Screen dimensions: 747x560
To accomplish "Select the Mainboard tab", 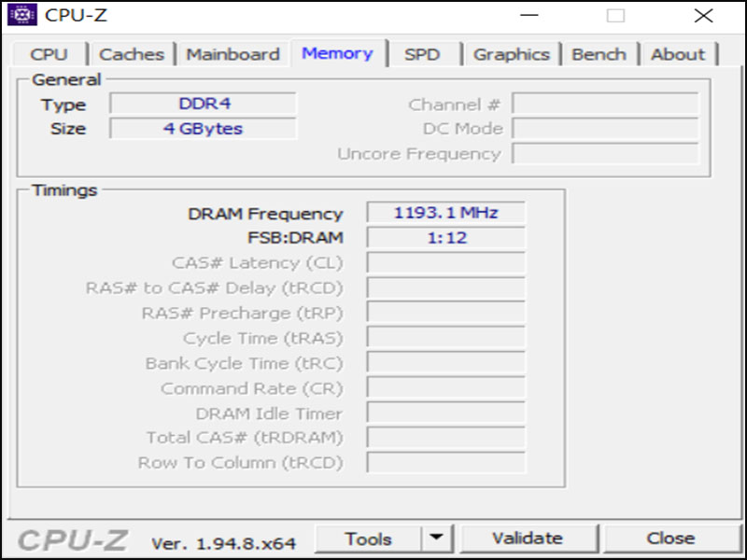I will [233, 54].
